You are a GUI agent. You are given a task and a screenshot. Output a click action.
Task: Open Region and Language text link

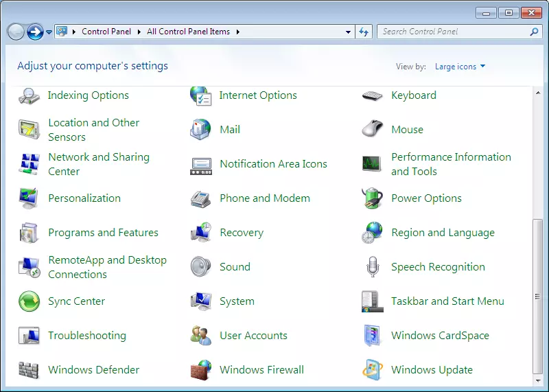coord(443,233)
